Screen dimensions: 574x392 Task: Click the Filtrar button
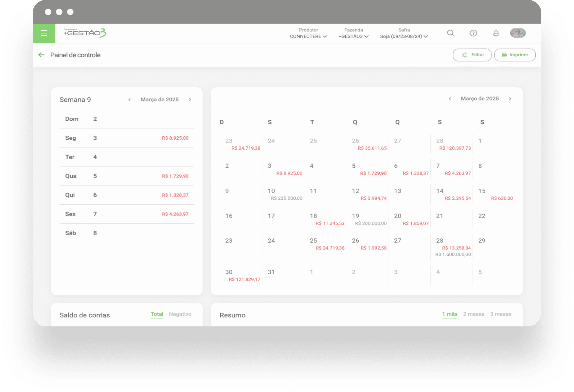tap(472, 55)
